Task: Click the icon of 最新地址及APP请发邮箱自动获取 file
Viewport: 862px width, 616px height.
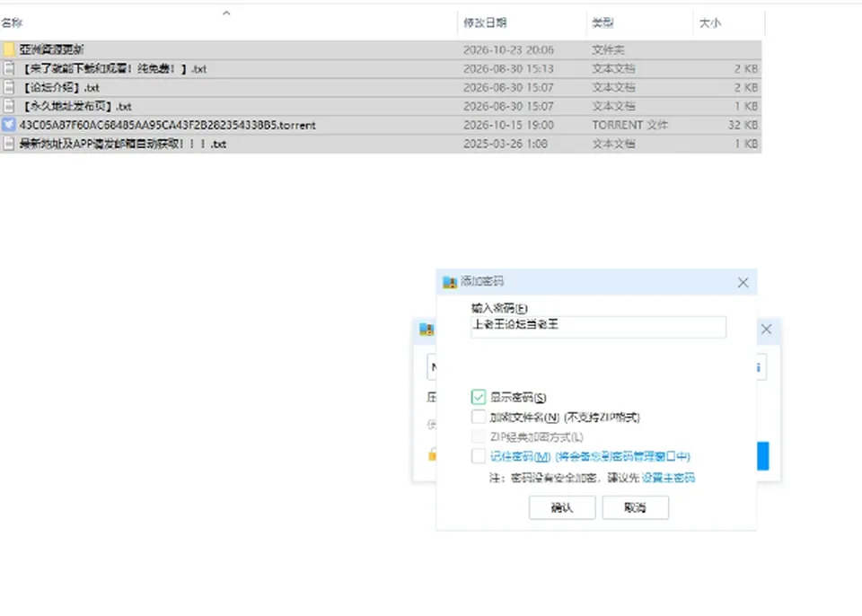Action: tap(9, 144)
